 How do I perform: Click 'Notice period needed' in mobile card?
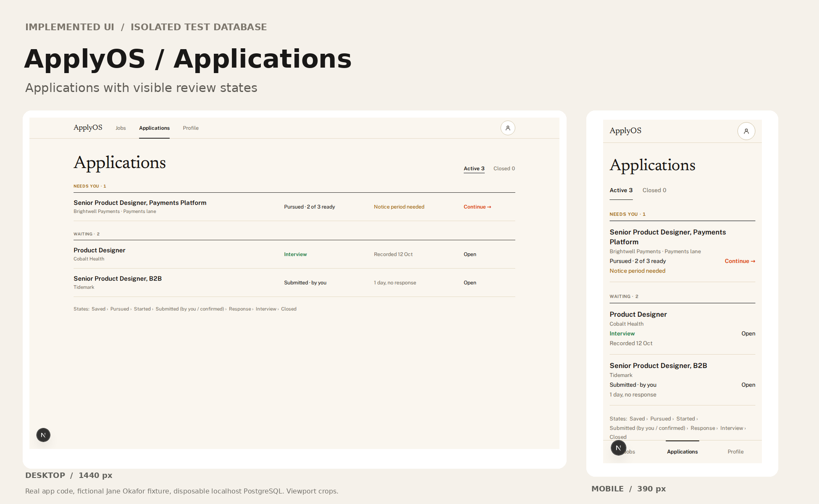[638, 271]
